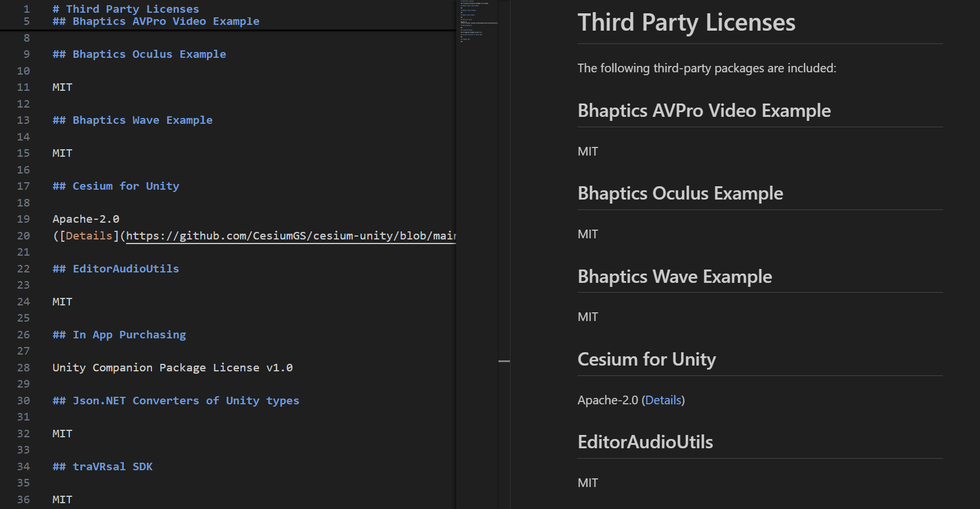Click line number 13 in the gutter
This screenshot has width=980, height=509.
click(23, 120)
